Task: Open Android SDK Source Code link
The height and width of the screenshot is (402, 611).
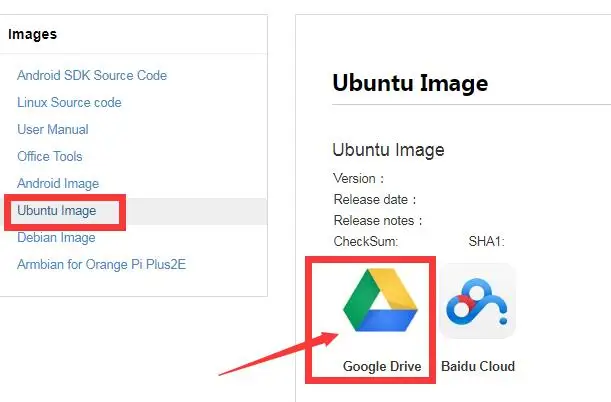Action: pos(92,75)
